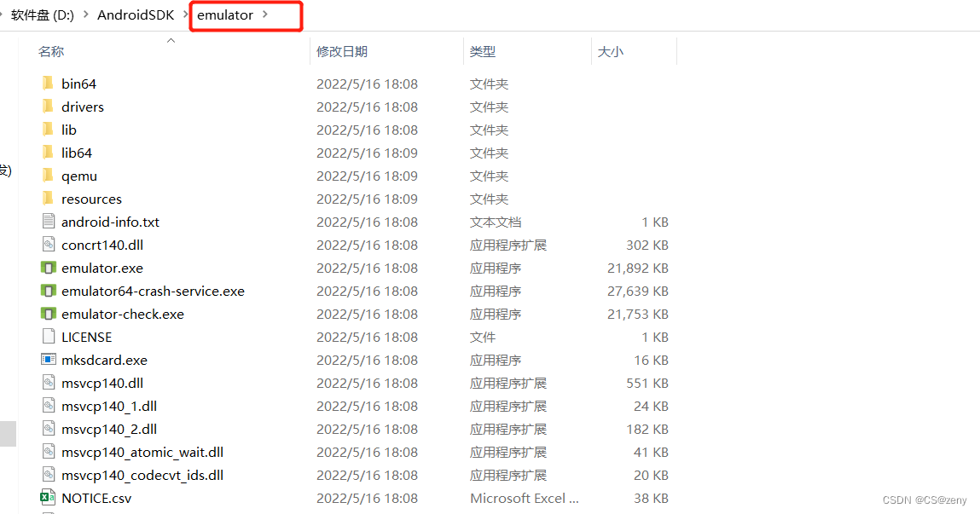
Task: Select the msvcp140.dll file icon
Action: (48, 382)
